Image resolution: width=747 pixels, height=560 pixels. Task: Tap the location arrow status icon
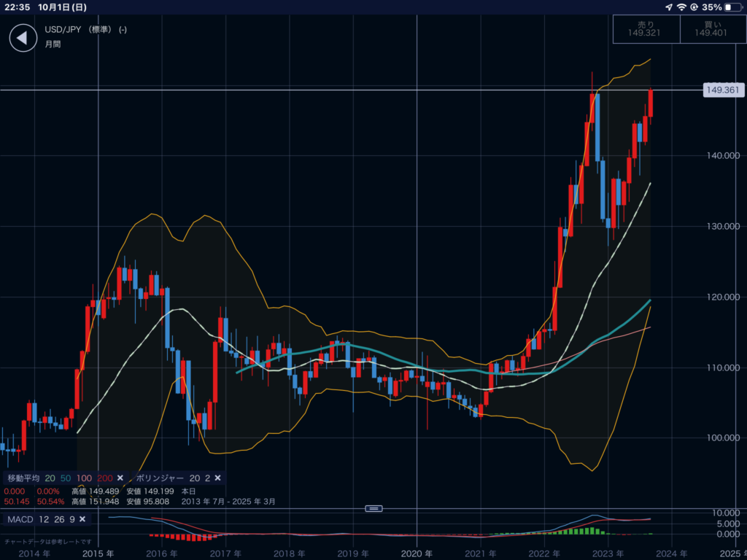[669, 7]
